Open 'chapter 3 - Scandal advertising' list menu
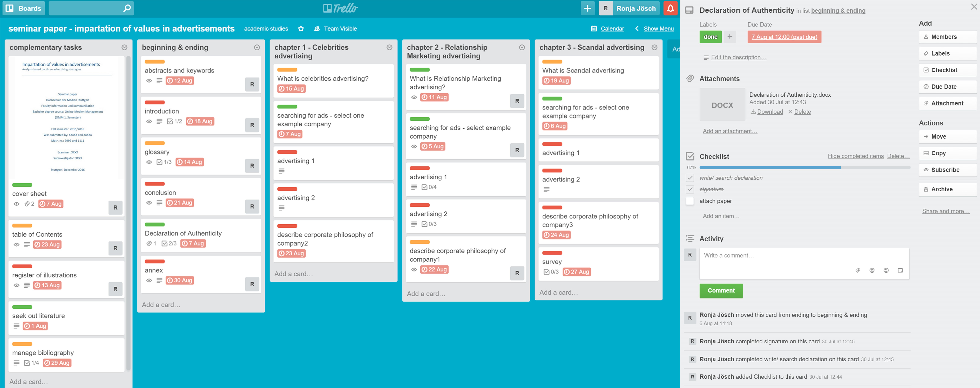The image size is (980, 388). (x=654, y=48)
